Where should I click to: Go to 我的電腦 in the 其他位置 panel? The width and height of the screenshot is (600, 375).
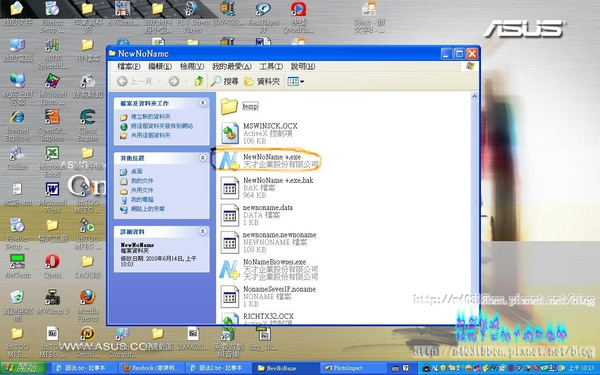point(142,199)
